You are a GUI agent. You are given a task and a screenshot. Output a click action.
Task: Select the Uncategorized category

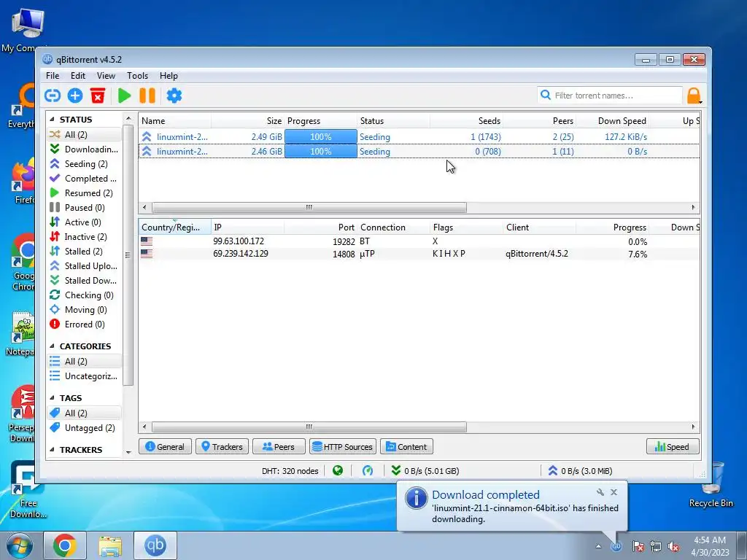point(85,376)
